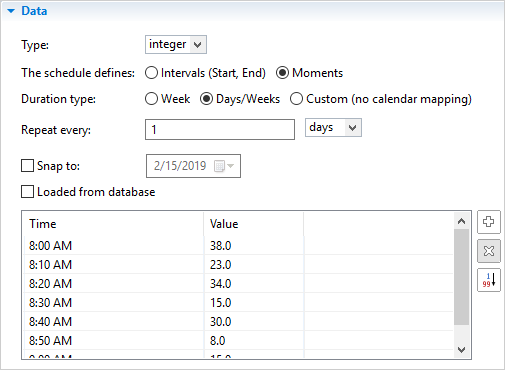
Task: Select the 8:00 AM time cell
Action: 114,246
